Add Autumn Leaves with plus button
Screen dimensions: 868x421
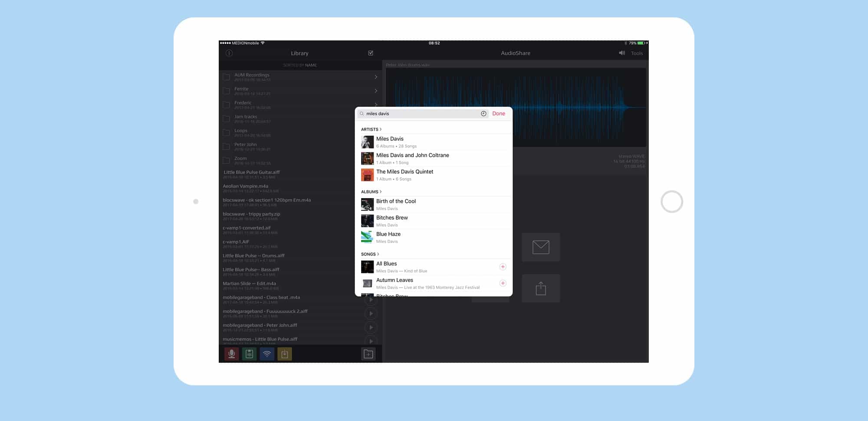pos(503,283)
